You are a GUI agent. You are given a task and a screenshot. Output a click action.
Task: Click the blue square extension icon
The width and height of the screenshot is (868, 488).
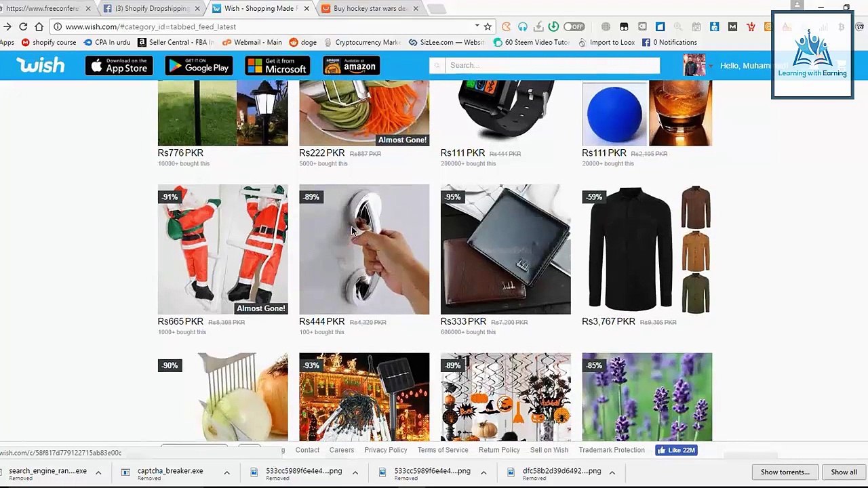[x=660, y=26]
